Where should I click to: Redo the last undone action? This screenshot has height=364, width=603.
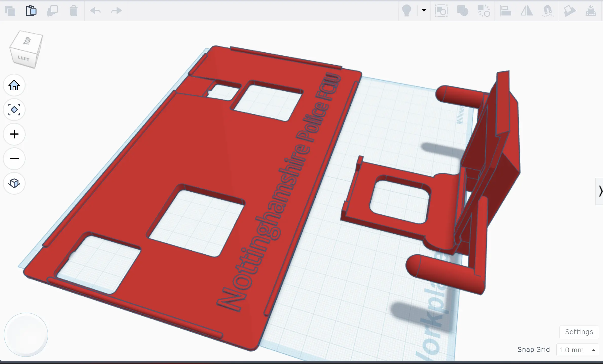pos(117,11)
